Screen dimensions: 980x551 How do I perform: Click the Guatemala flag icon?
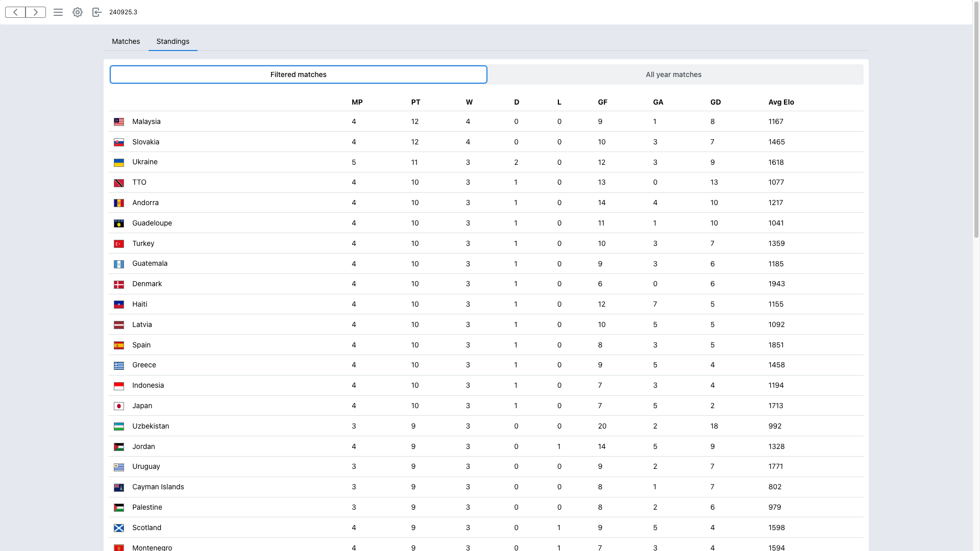click(x=119, y=264)
